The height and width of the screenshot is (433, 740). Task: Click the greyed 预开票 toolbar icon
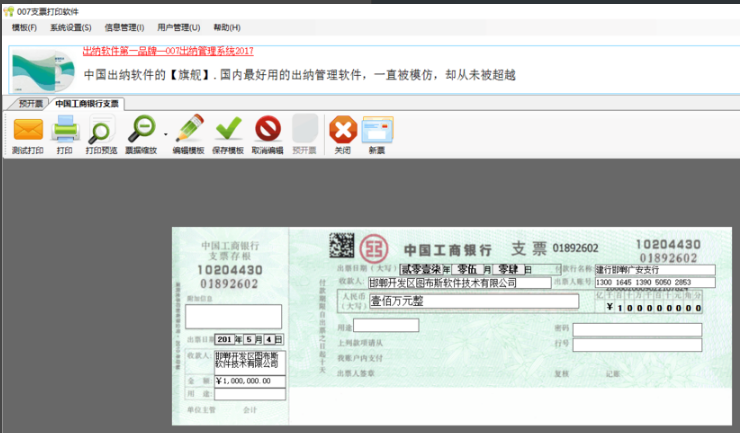305,128
